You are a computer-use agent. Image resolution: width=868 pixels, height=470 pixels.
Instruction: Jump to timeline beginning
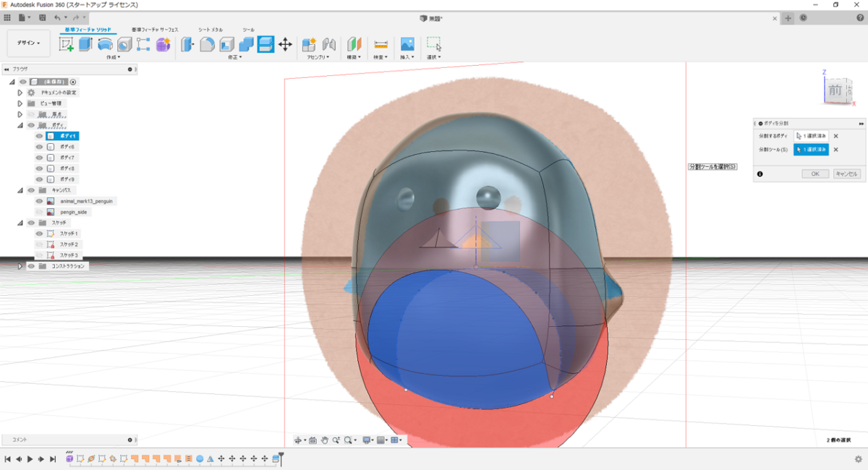click(8, 459)
